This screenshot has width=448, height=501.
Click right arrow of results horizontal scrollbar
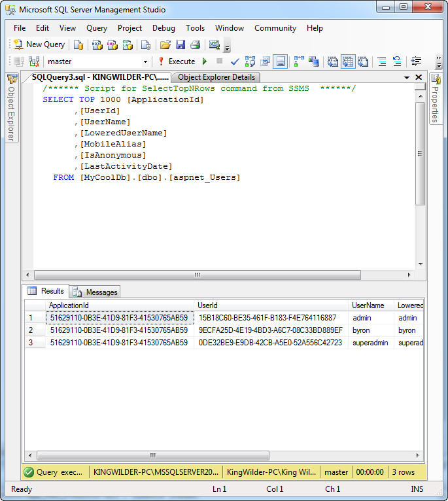(x=417, y=455)
